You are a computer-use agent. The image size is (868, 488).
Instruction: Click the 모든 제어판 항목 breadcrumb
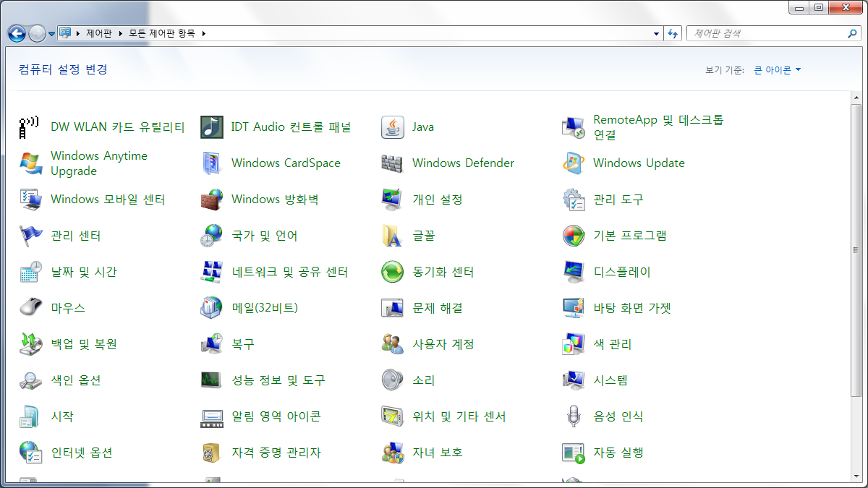point(162,33)
